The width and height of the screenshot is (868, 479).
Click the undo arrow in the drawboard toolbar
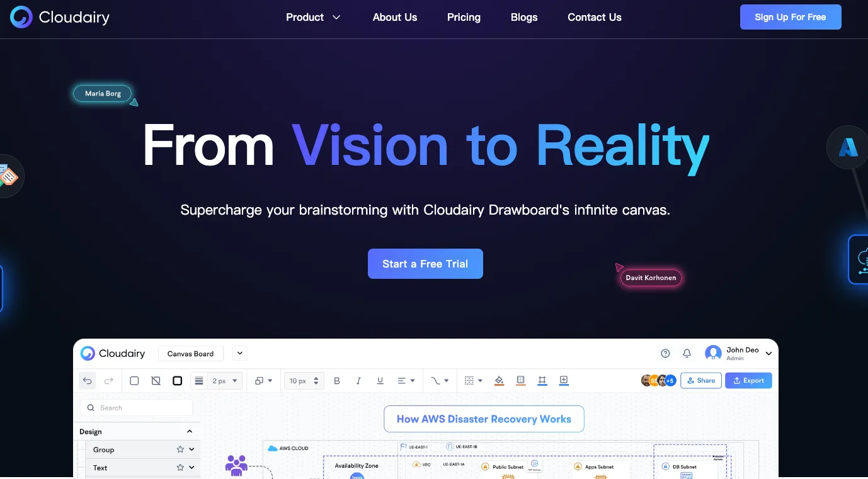pyautogui.click(x=88, y=381)
